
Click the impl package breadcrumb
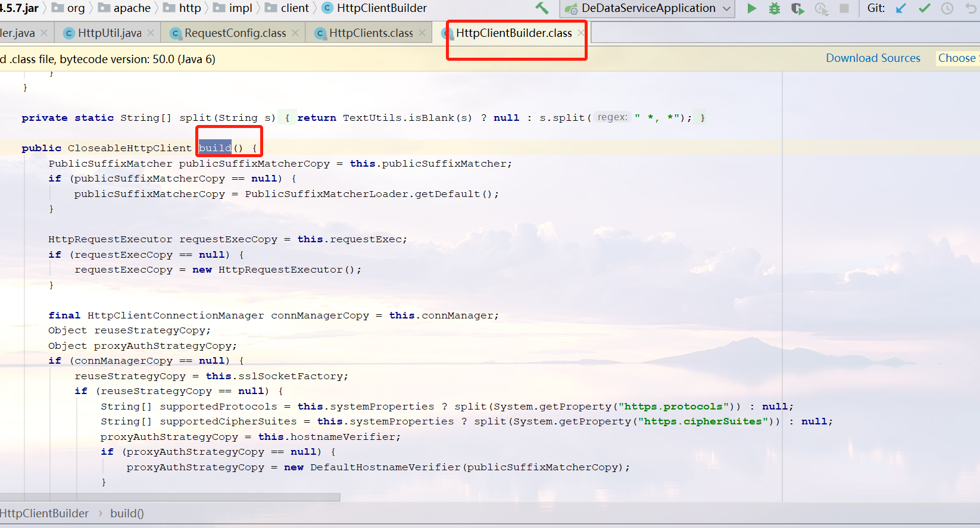pyautogui.click(x=233, y=8)
